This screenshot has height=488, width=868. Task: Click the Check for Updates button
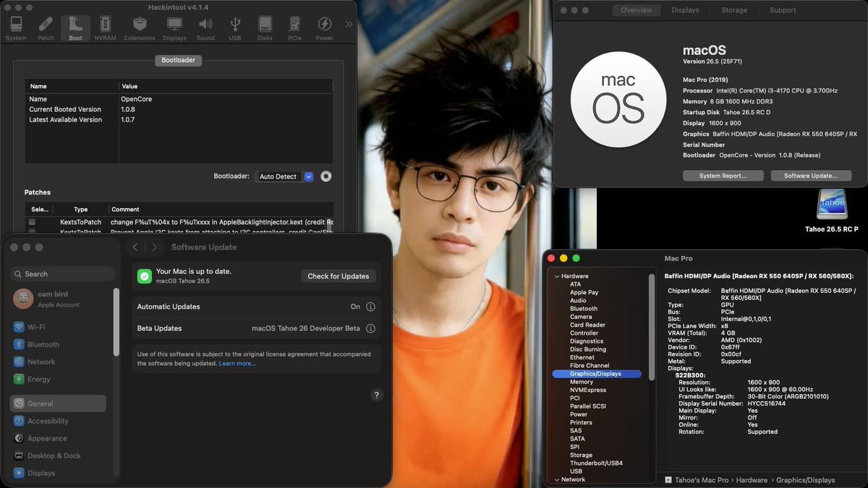338,276
